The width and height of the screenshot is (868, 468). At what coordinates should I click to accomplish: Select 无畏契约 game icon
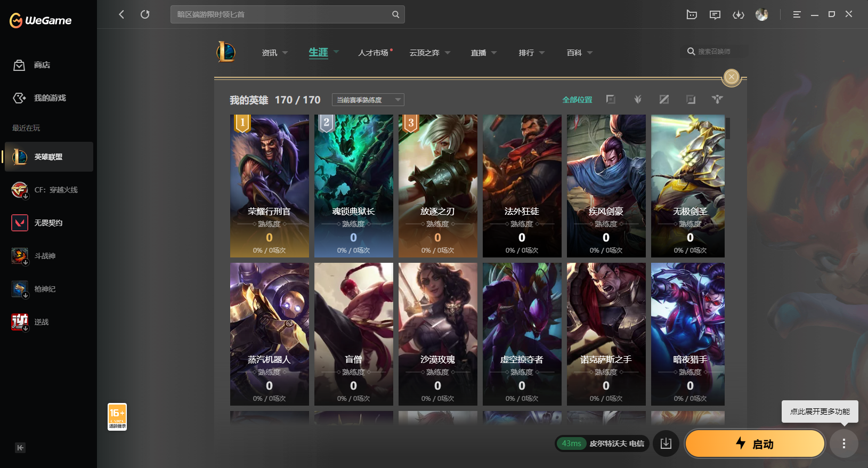(20, 223)
